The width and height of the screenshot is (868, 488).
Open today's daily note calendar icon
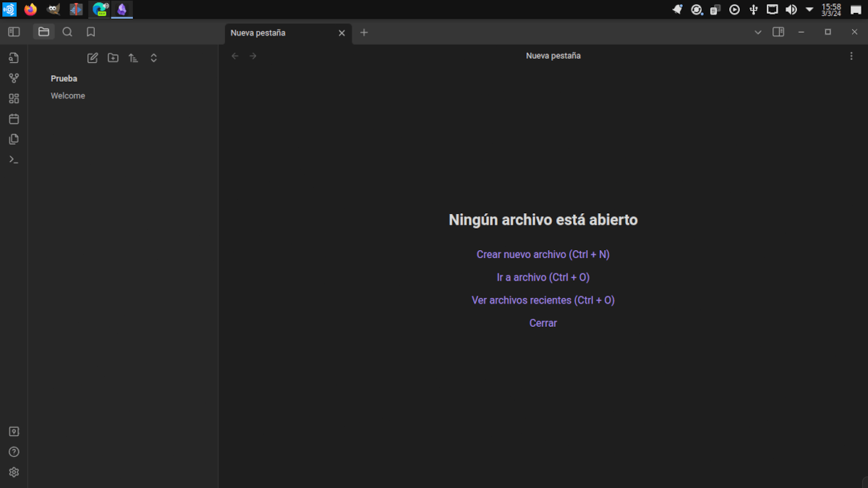[x=14, y=119]
